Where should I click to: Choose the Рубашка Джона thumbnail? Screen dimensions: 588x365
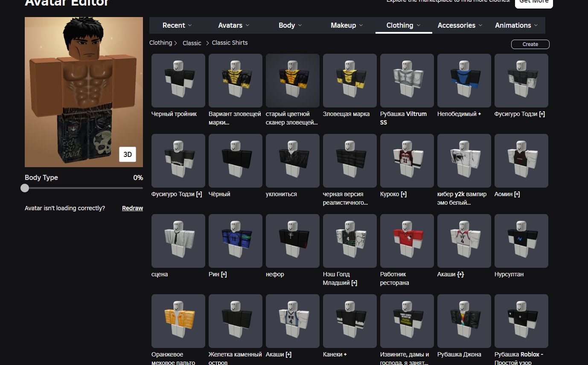coord(464,321)
